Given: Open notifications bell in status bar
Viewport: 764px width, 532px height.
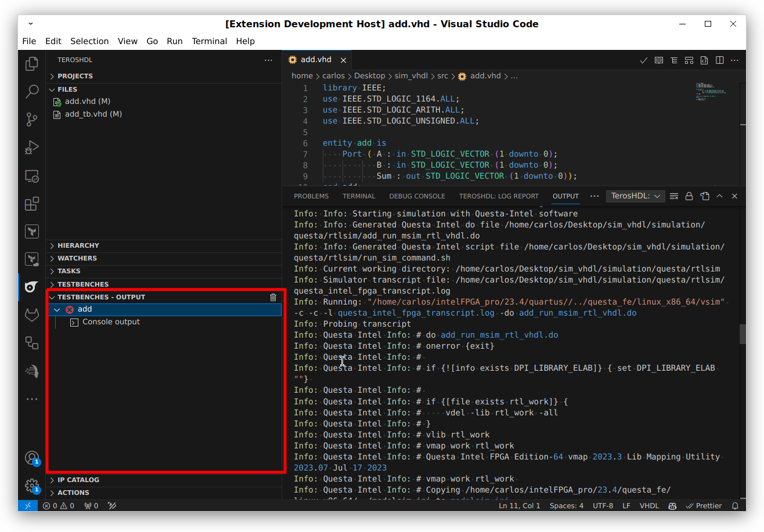Looking at the screenshot, I should click(x=734, y=505).
